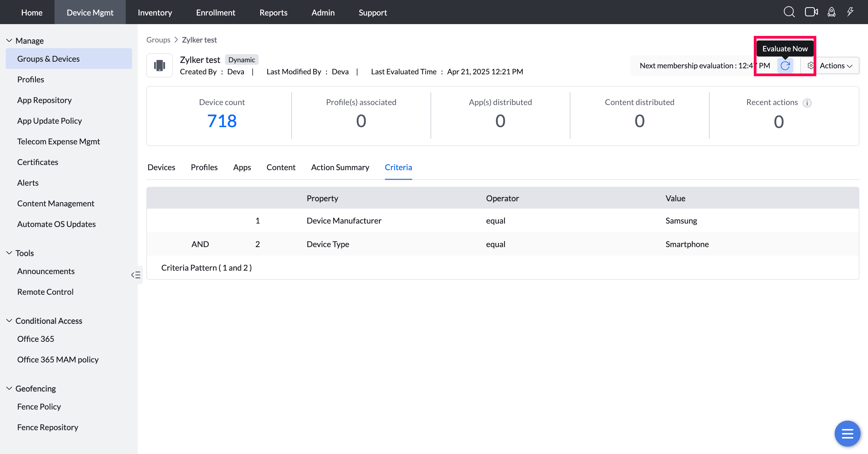Click the lightning bolt quick-actions icon

pos(850,12)
